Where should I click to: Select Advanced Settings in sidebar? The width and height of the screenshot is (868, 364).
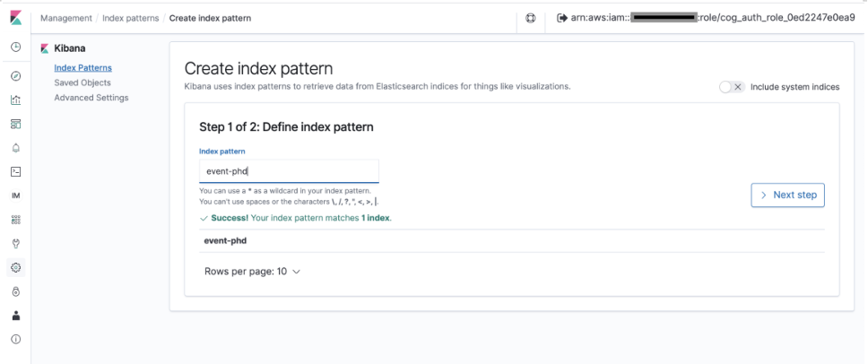(91, 98)
